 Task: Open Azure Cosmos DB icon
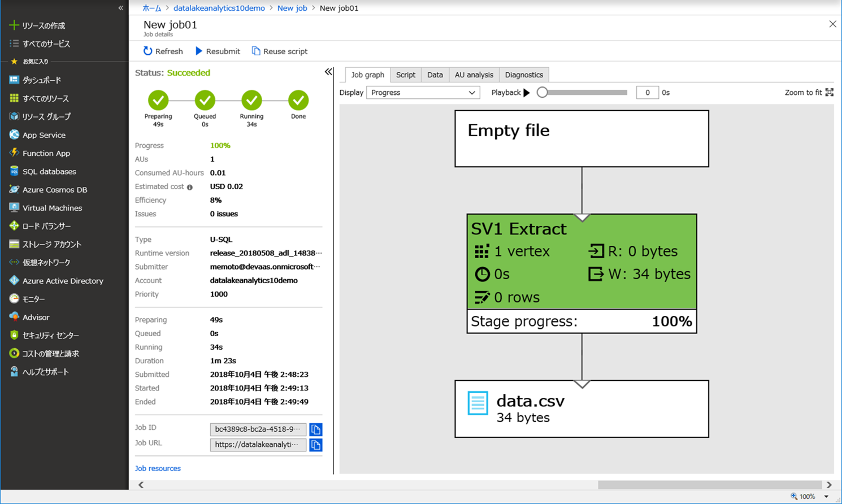pyautogui.click(x=14, y=190)
